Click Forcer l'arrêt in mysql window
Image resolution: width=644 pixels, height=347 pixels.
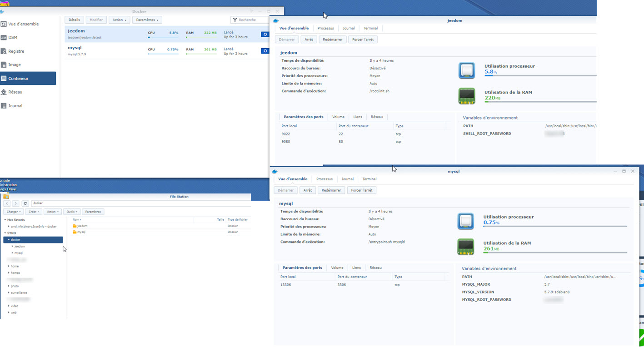click(x=362, y=190)
